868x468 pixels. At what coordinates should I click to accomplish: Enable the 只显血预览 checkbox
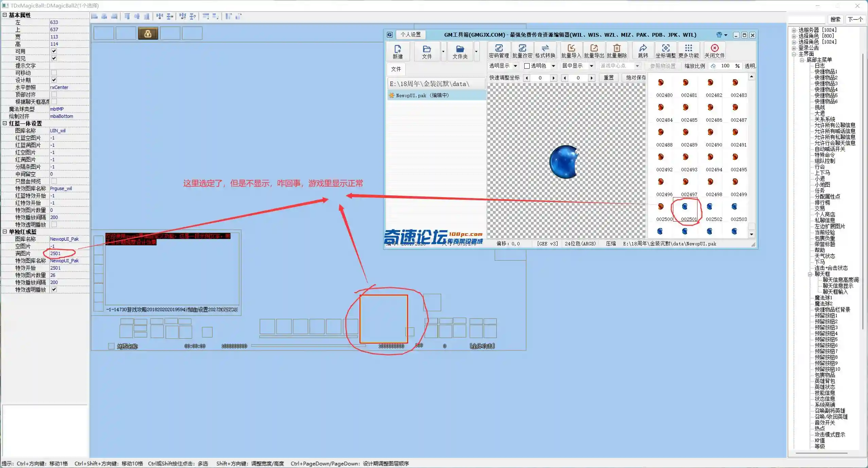click(54, 181)
